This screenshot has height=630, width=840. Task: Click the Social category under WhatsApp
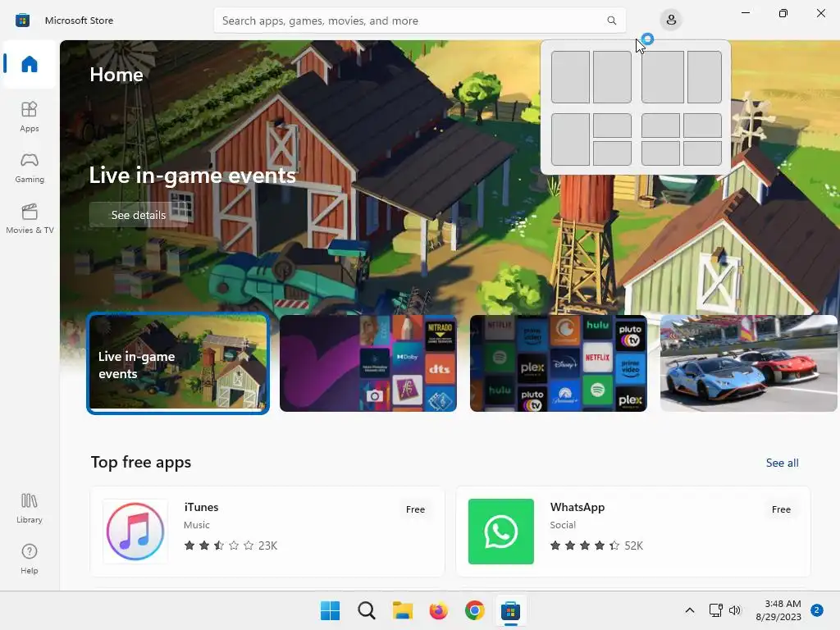point(563,525)
